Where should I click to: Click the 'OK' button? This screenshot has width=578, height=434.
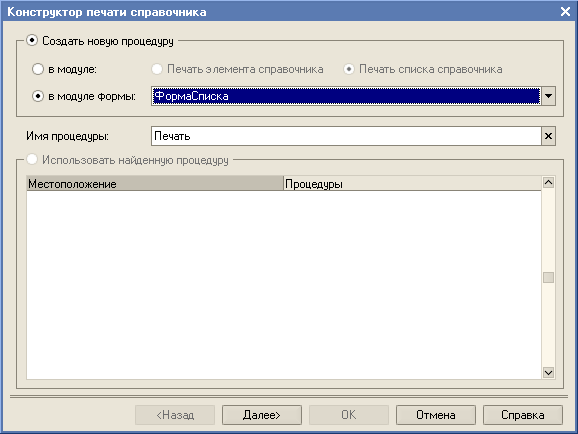click(x=349, y=415)
